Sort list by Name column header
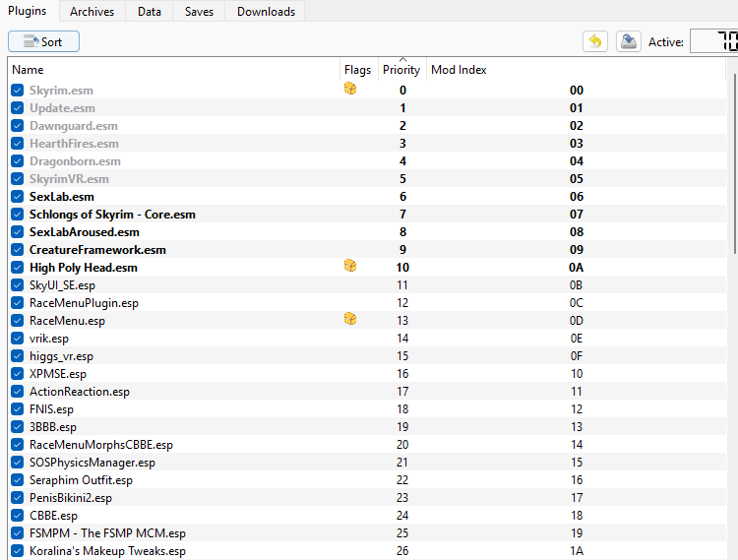Screen dimensions: 738x560 [174, 70]
